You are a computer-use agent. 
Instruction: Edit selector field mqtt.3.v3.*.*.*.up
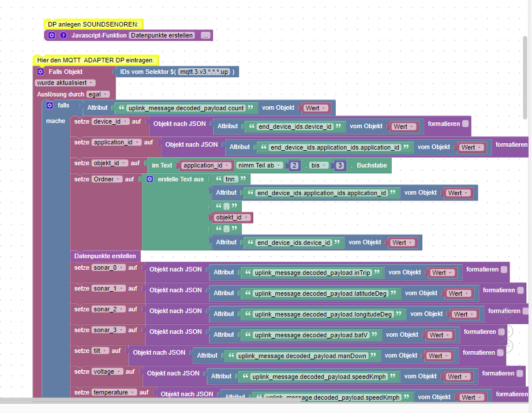click(x=204, y=72)
